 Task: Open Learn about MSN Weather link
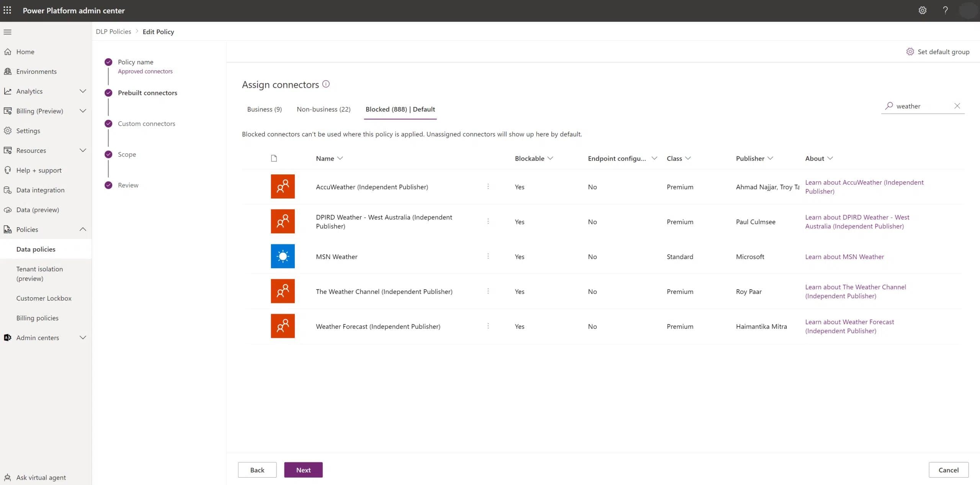pos(844,257)
